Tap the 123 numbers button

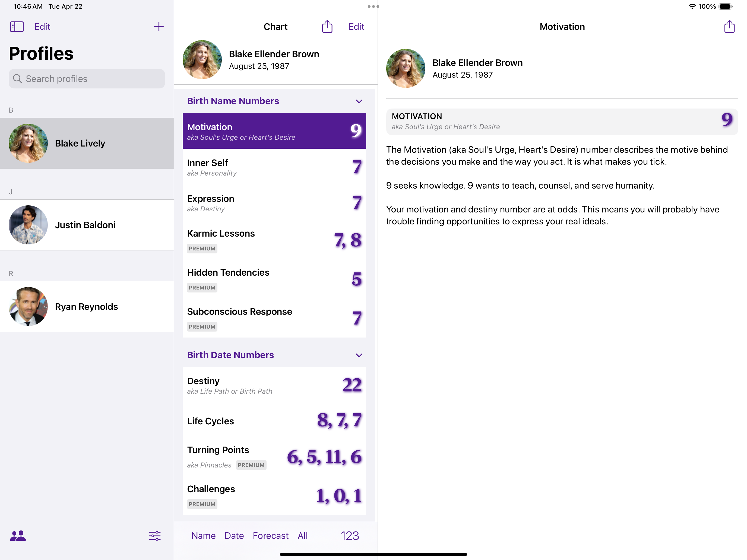point(350,536)
